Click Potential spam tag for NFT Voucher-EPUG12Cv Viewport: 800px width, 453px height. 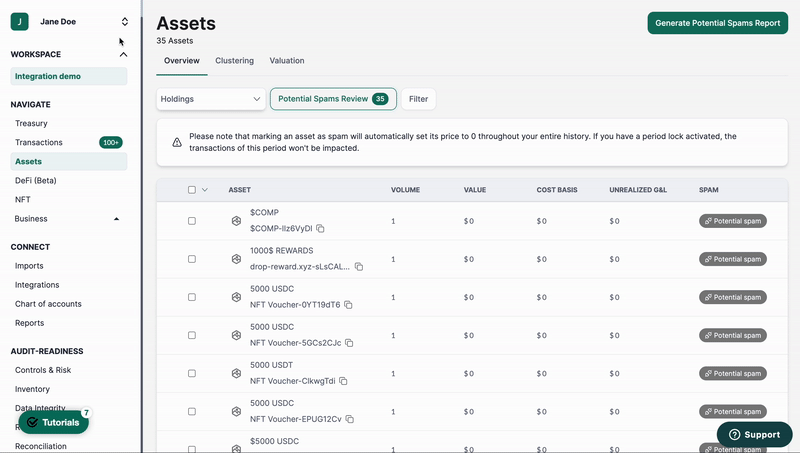pyautogui.click(x=733, y=411)
